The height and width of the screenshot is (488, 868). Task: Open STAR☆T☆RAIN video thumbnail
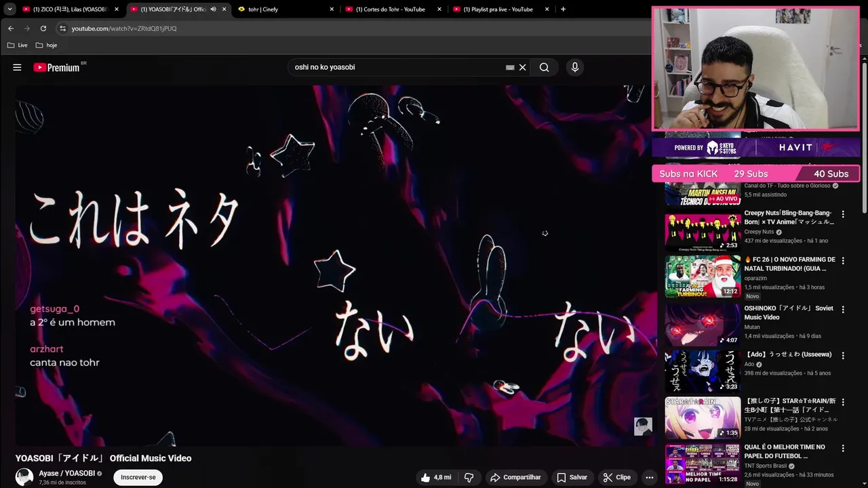703,418
